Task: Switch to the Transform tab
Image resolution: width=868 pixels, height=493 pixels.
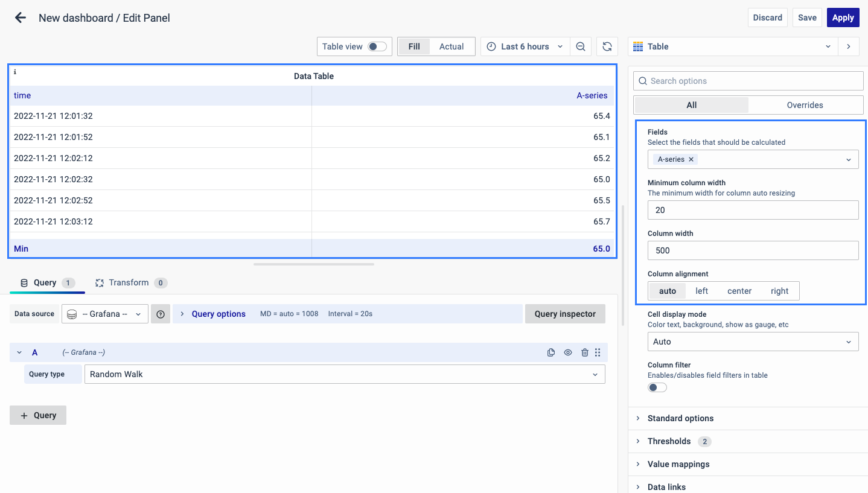Action: coord(129,282)
